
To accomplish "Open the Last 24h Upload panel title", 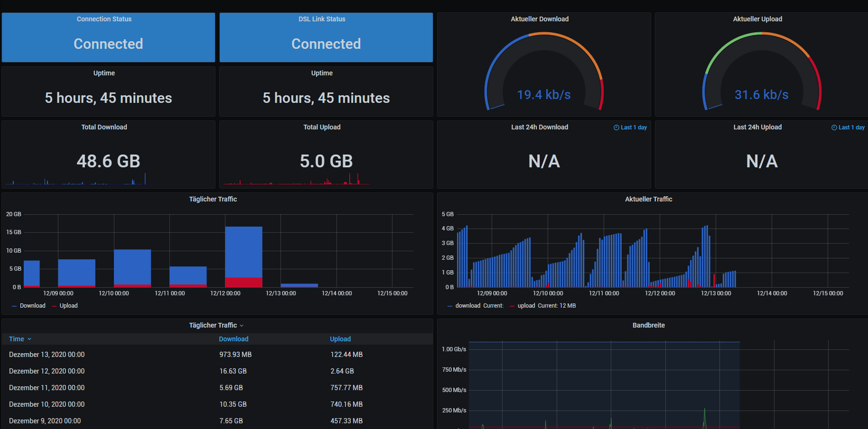I will pyautogui.click(x=757, y=127).
